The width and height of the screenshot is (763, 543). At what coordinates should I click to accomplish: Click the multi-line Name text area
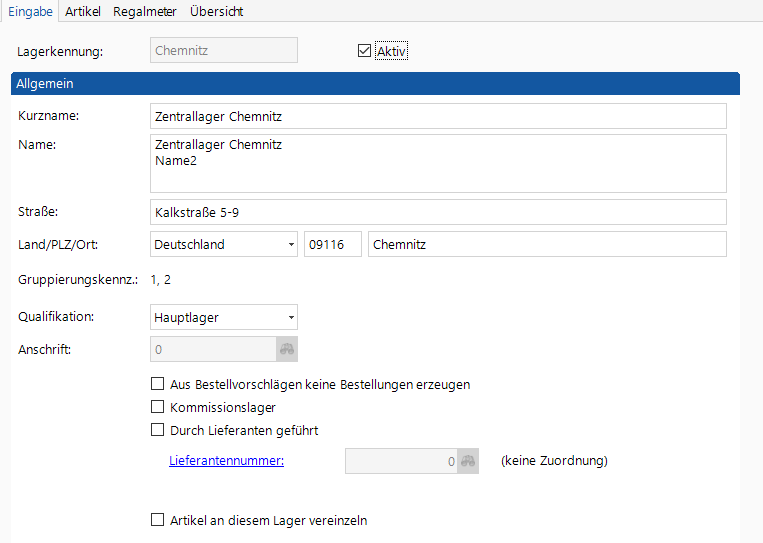click(437, 163)
